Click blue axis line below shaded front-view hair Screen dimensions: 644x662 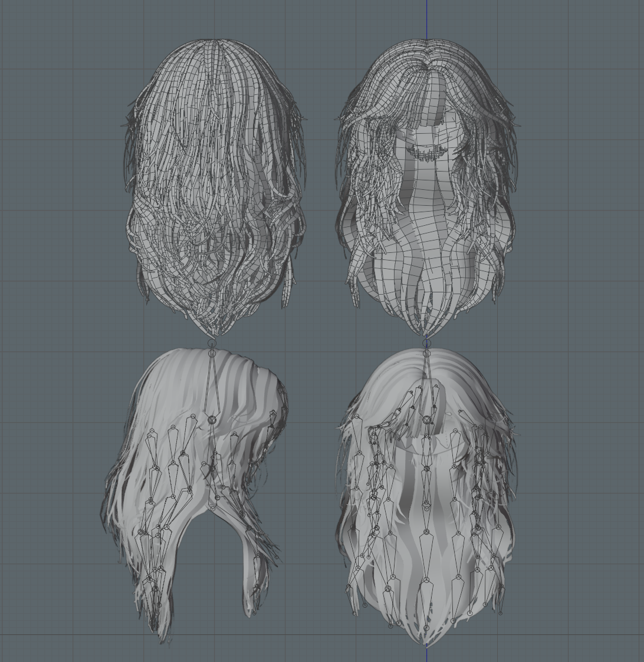[426, 654]
